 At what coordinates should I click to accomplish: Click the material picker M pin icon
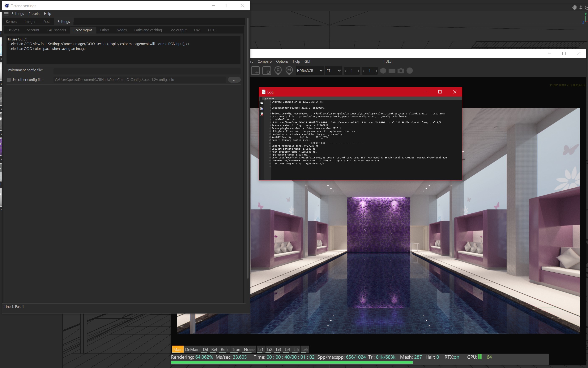point(289,71)
